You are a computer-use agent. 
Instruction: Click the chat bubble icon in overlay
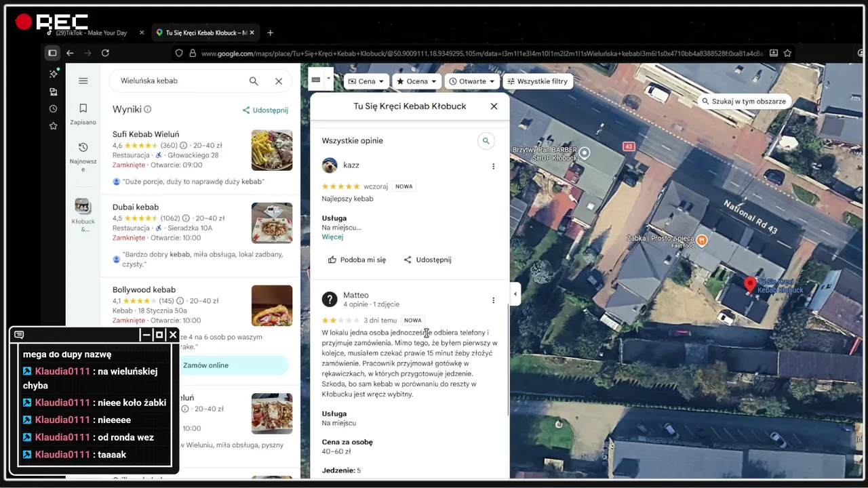(x=19, y=335)
